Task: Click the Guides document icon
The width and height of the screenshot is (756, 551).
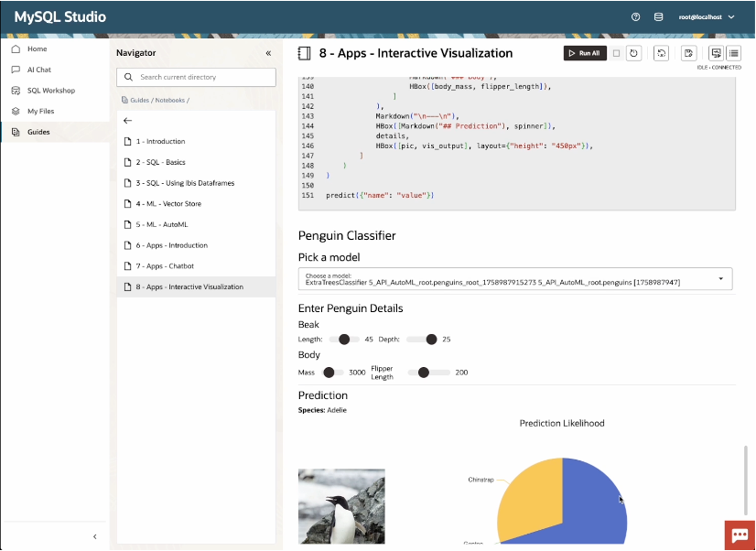Action: [16, 132]
